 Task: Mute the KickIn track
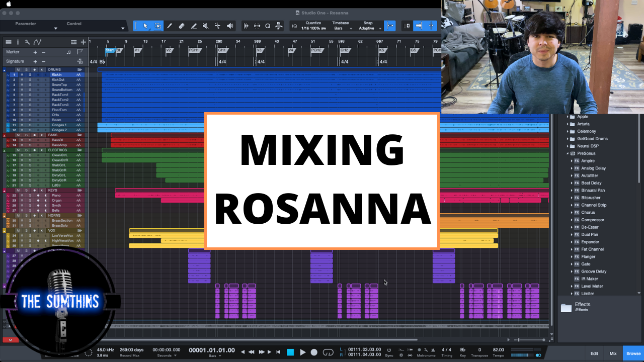(x=22, y=75)
